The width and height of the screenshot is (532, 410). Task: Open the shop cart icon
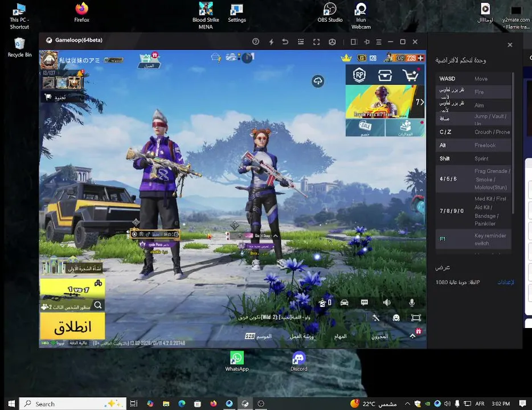411,75
